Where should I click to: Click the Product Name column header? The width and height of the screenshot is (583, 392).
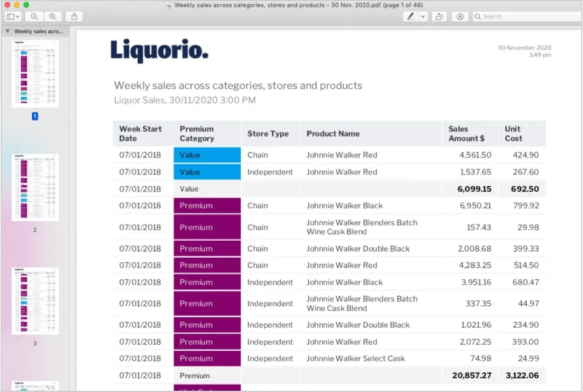333,134
